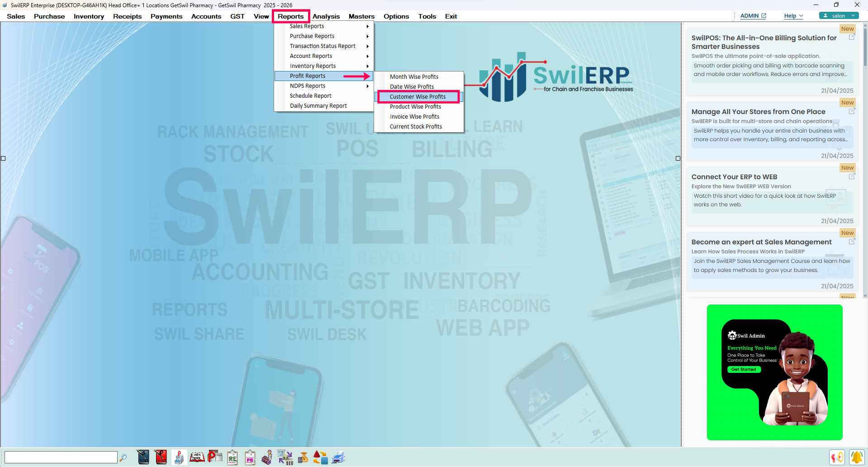Click the Payment cash register toolbar icon
This screenshot has height=467, width=868.
[x=179, y=457]
